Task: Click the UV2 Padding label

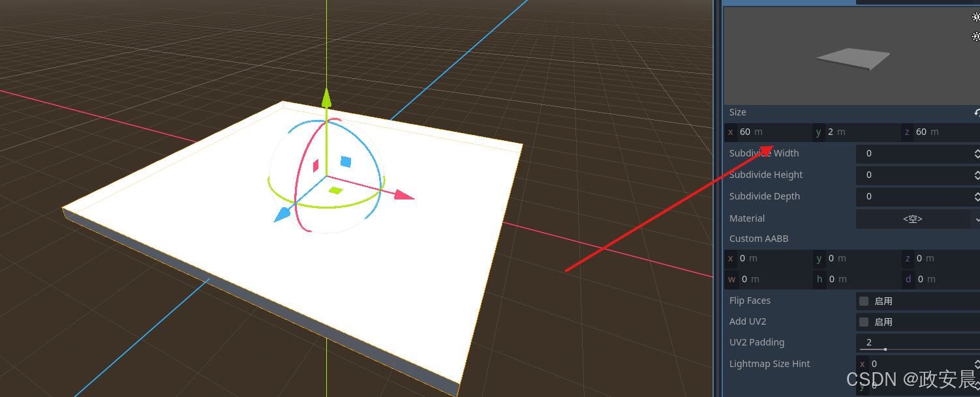Action: pyautogui.click(x=757, y=343)
